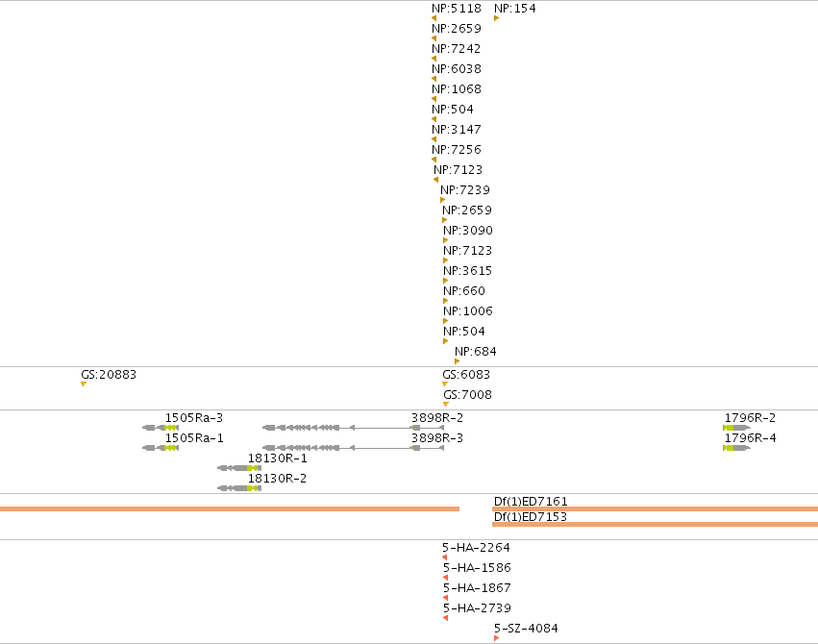818x644 pixels.
Task: Click the NP:7239 right-pointing marker
Action: point(443,200)
